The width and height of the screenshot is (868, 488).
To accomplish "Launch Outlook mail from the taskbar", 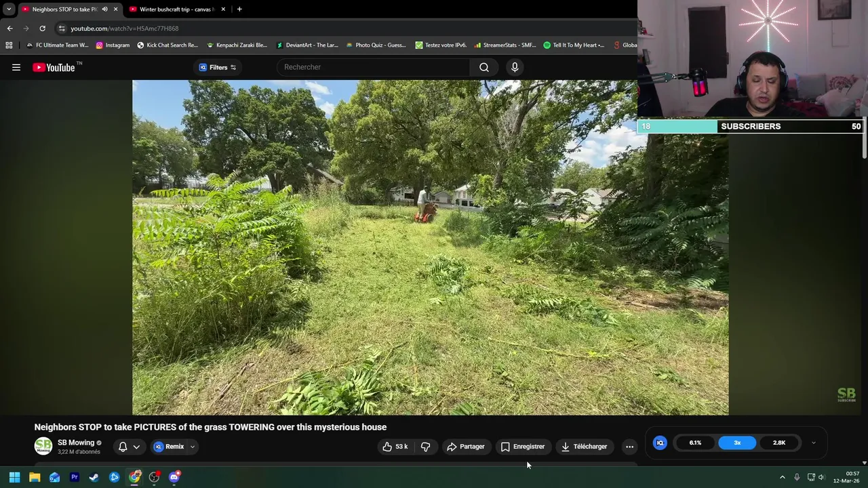I will pos(54,477).
